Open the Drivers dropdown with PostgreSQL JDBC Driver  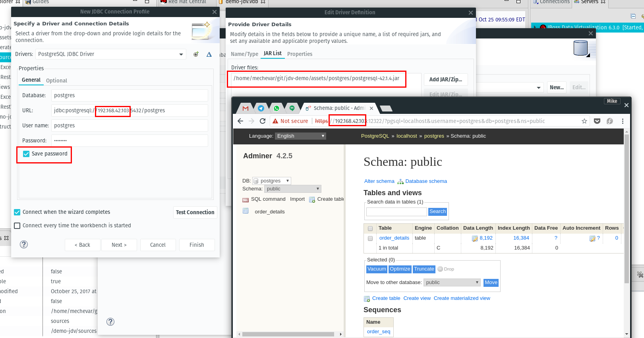(111, 54)
